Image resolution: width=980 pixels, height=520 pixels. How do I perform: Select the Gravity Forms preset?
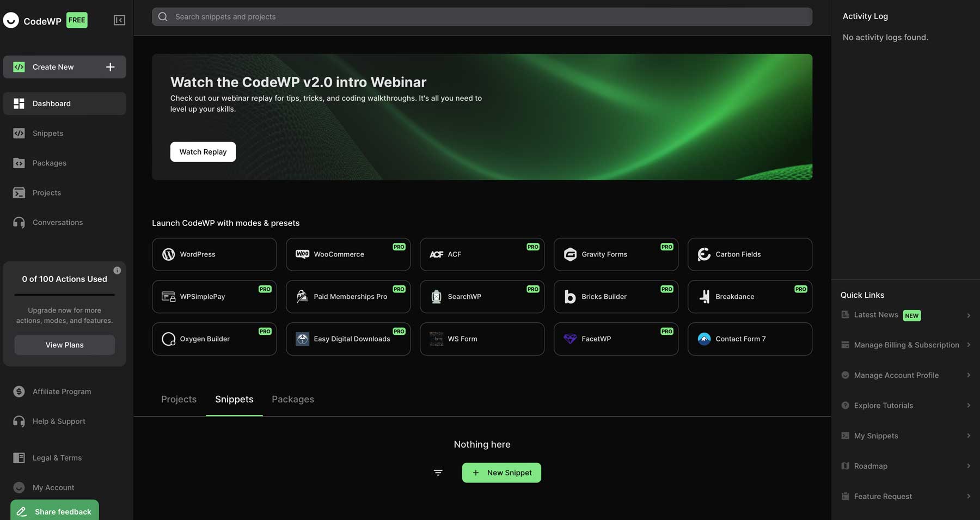tap(616, 254)
